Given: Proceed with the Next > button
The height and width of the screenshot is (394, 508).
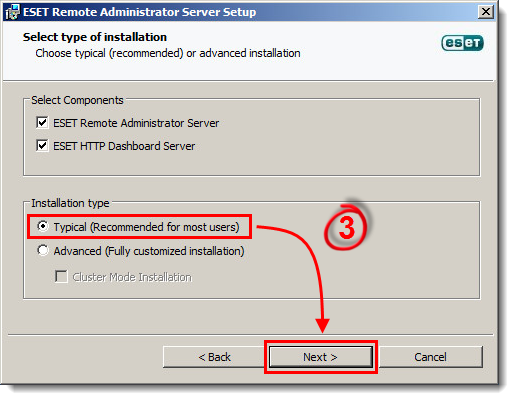Looking at the screenshot, I should tap(321, 357).
